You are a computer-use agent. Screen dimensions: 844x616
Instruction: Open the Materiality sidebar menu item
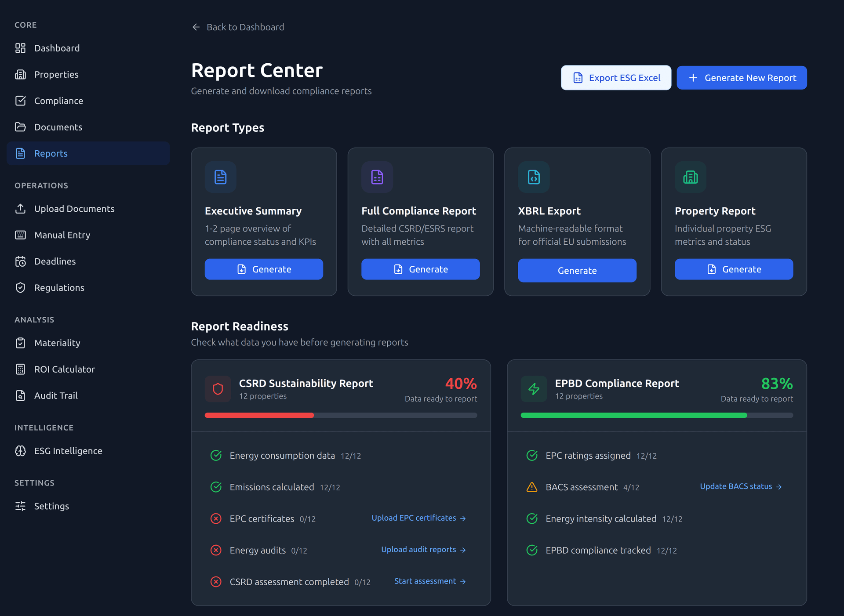(57, 343)
